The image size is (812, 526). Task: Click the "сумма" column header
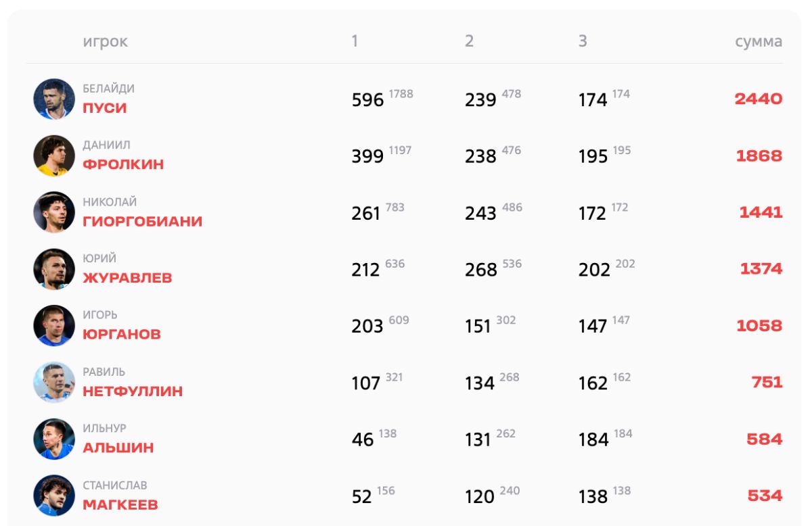click(x=759, y=41)
